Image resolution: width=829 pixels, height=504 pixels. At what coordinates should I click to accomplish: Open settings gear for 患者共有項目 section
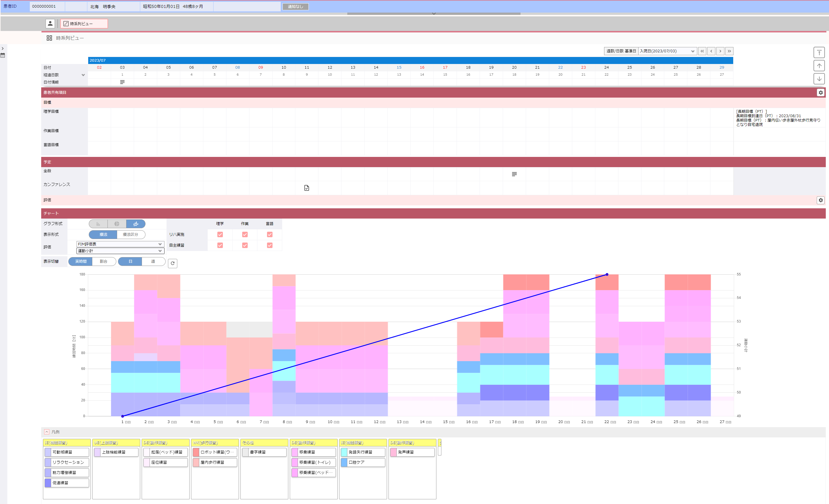[821, 93]
